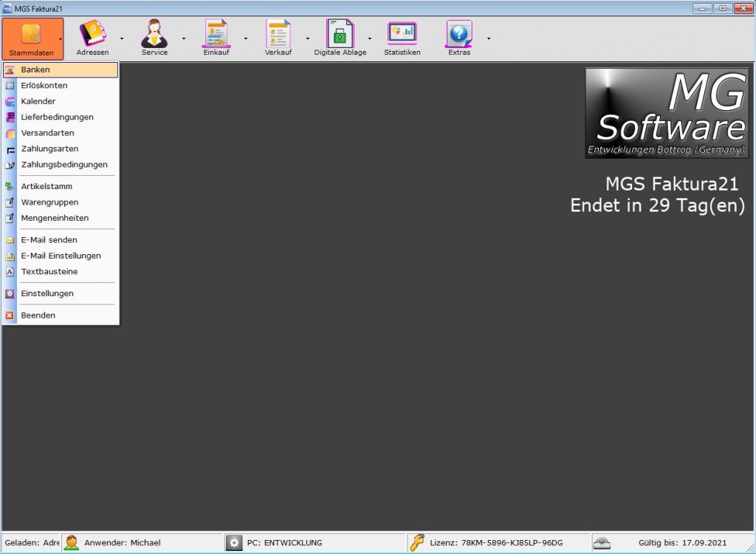
Task: Open E-Mail Einstellungen menu entry
Action: pyautogui.click(x=61, y=256)
